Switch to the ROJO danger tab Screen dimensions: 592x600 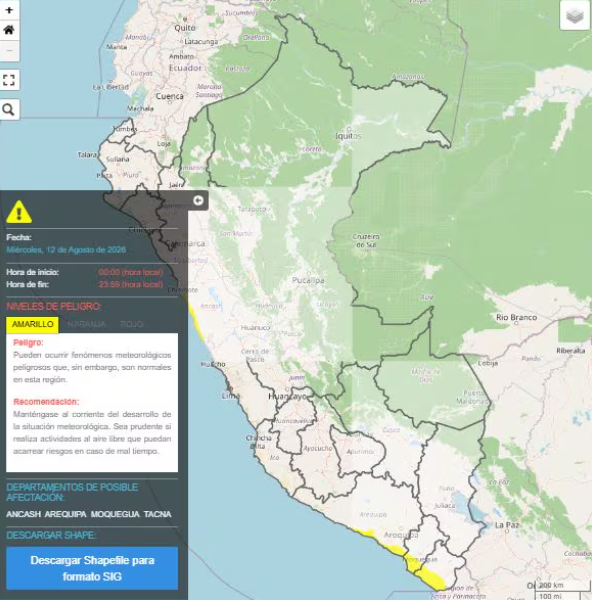(x=132, y=324)
